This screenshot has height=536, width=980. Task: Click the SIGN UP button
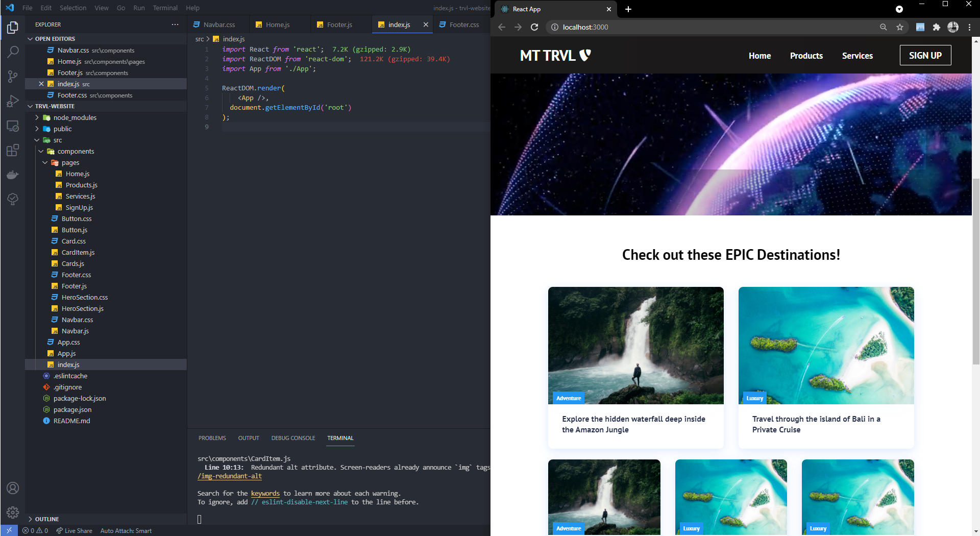click(925, 56)
